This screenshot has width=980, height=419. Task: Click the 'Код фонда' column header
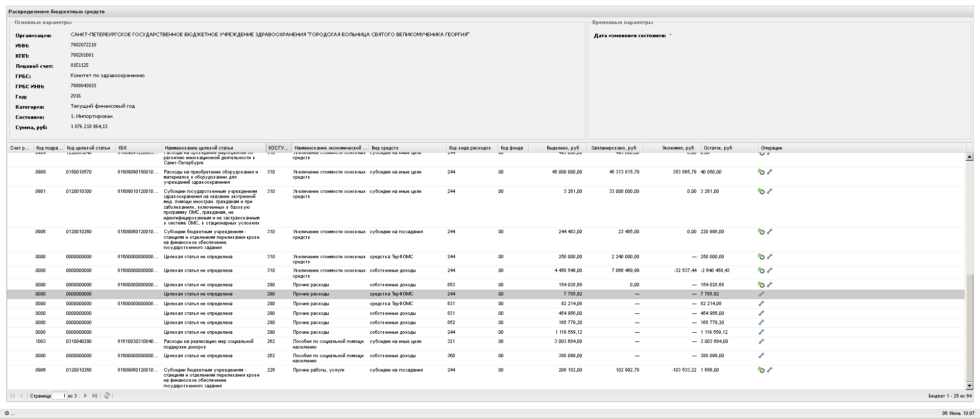(x=512, y=148)
